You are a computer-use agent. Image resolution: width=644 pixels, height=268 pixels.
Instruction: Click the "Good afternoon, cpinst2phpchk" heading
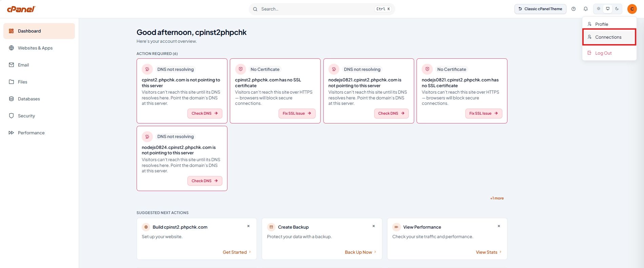click(x=192, y=32)
